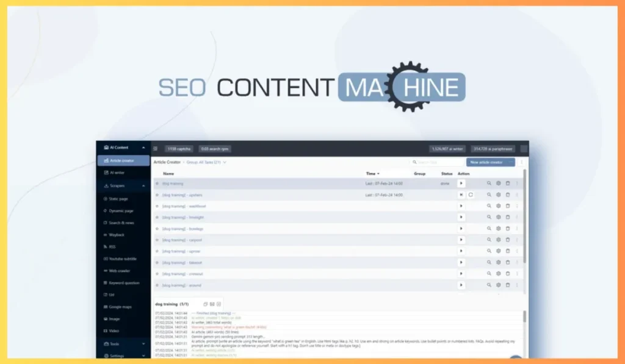This screenshot has width=625, height=364.
Task: Open settings gear on 'uproar' row
Action: [x=498, y=251]
